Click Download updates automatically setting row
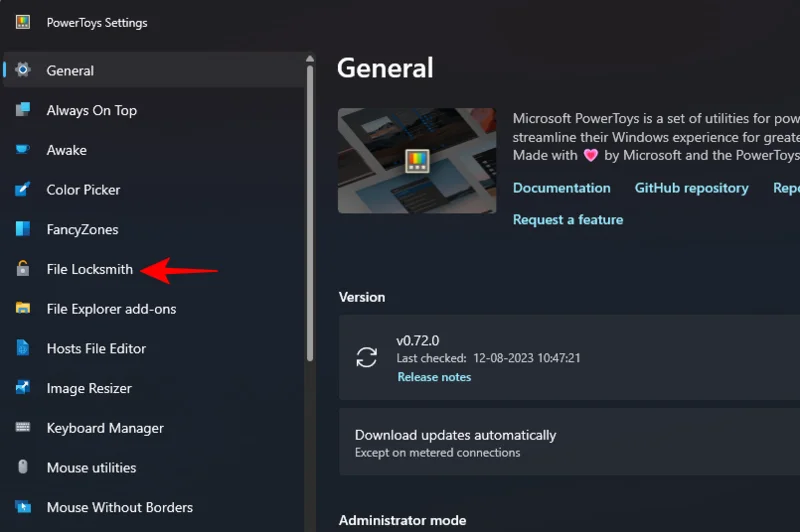Image resolution: width=800 pixels, height=532 pixels. 569,442
